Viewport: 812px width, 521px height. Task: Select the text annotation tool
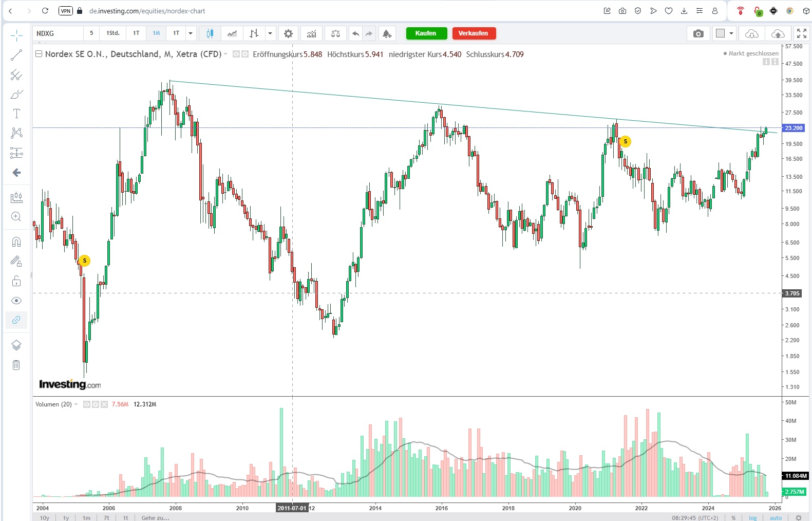(x=16, y=114)
